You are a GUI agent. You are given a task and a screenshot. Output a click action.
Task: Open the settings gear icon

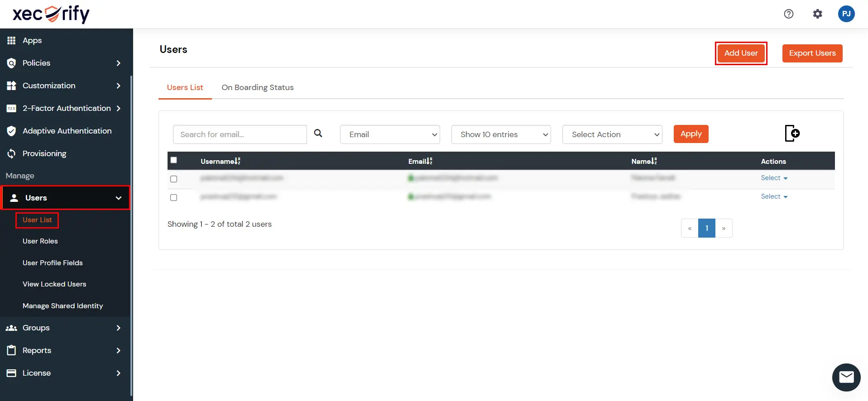pyautogui.click(x=817, y=14)
